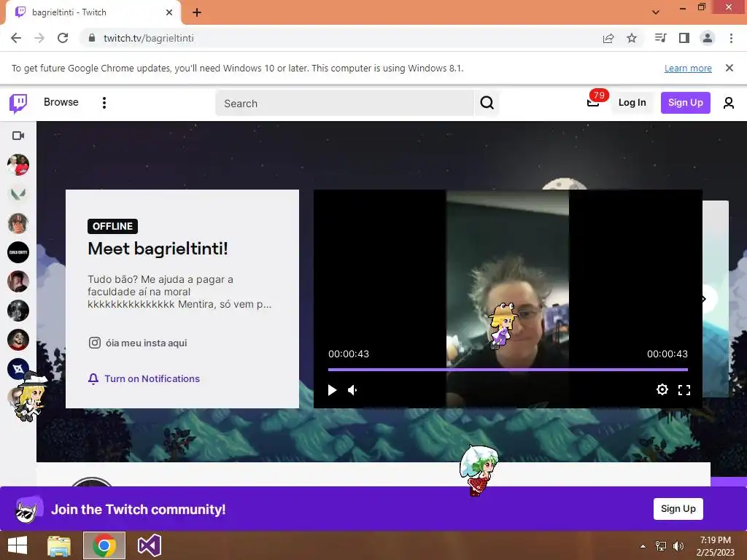
Task: Click the recommended channels camera icon
Action: (x=18, y=136)
